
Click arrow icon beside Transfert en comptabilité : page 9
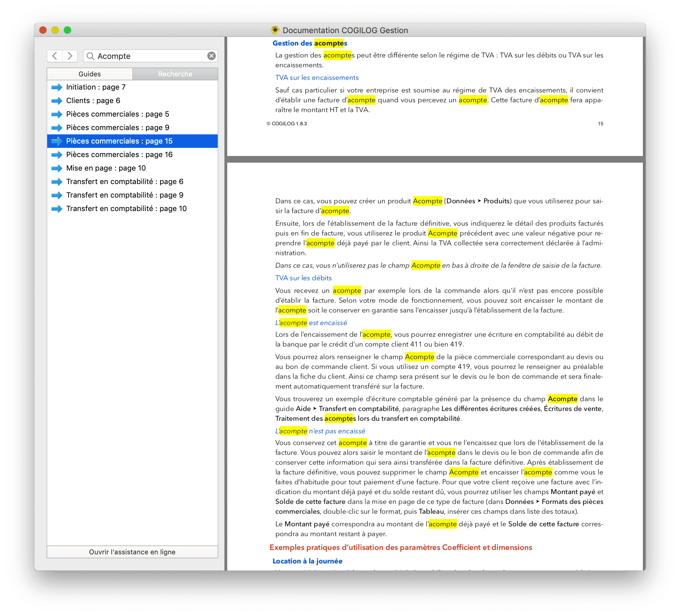[x=57, y=195]
